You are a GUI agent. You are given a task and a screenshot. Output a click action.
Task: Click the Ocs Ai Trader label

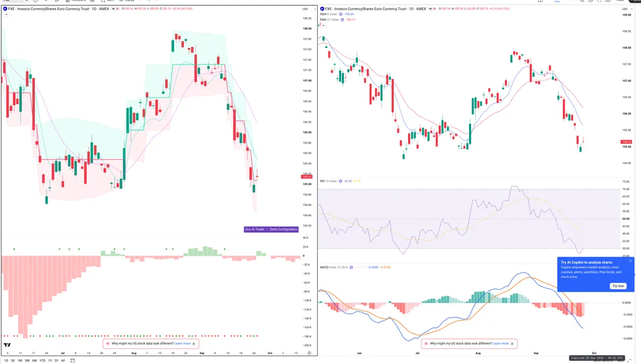255,230
